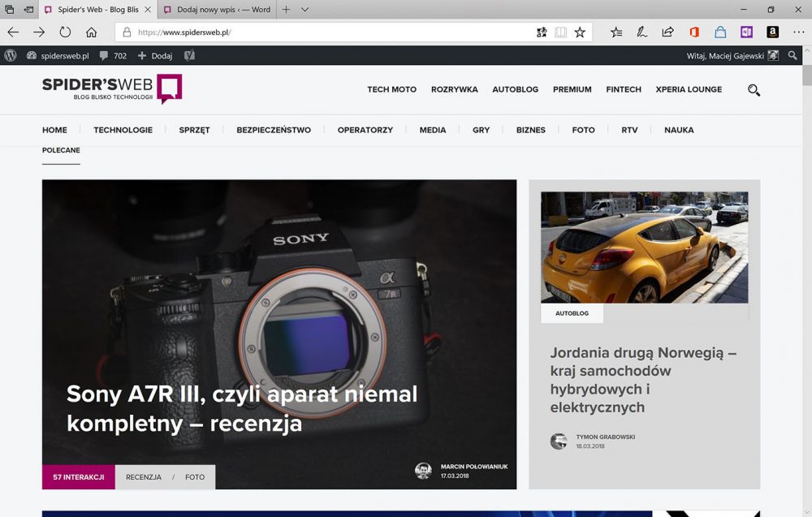This screenshot has height=517, width=812.
Task: Click the Spider's Web logo
Action: pyautogui.click(x=112, y=89)
